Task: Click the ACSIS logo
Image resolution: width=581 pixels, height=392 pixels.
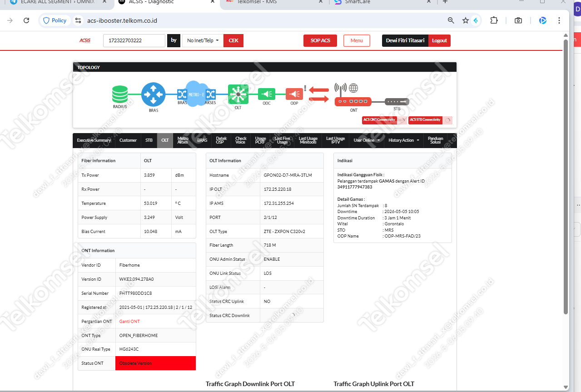Action: pos(85,40)
